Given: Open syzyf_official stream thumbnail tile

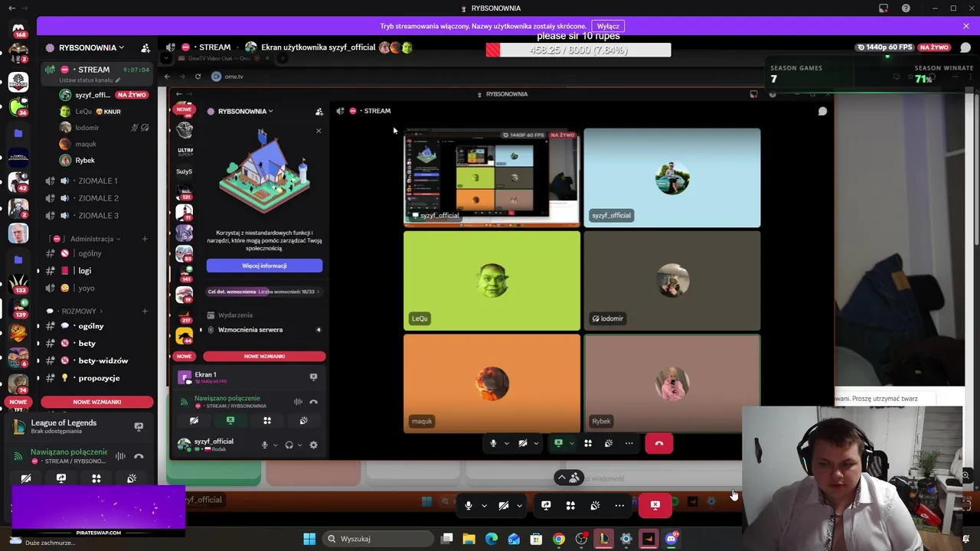Looking at the screenshot, I should 492,178.
